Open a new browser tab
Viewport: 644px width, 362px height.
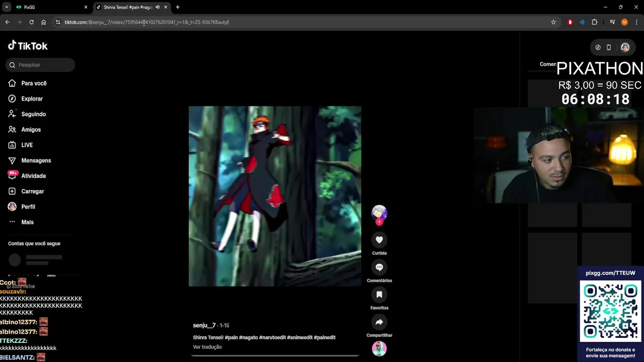[x=178, y=7]
